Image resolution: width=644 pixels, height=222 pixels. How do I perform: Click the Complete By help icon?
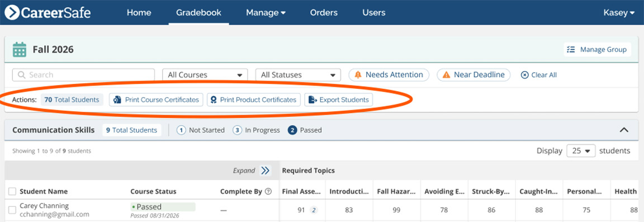click(268, 191)
